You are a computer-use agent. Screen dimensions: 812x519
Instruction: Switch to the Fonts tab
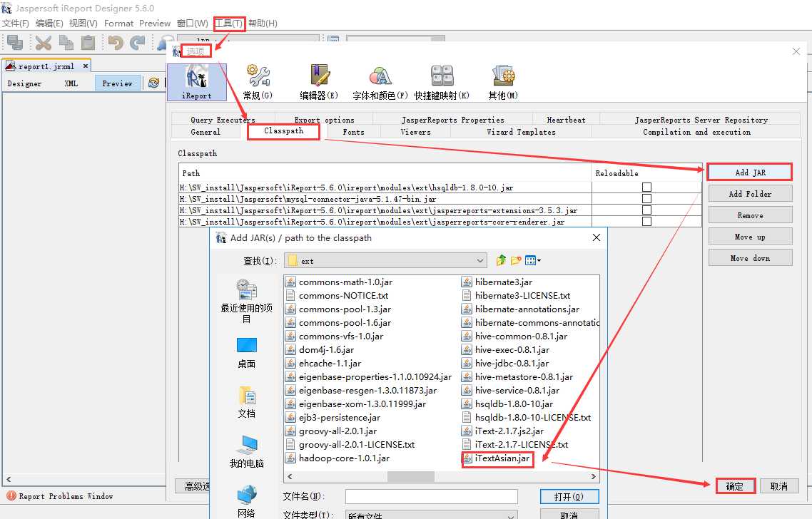(x=353, y=132)
